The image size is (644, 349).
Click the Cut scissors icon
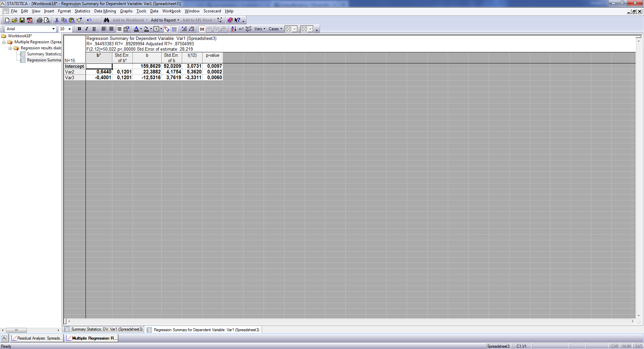[x=57, y=20]
